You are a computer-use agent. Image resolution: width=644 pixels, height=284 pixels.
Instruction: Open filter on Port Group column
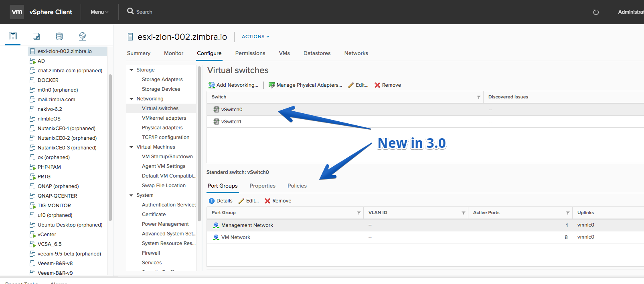358,213
